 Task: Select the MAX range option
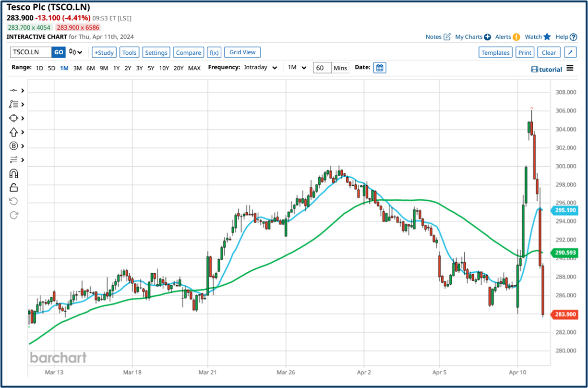tap(194, 68)
